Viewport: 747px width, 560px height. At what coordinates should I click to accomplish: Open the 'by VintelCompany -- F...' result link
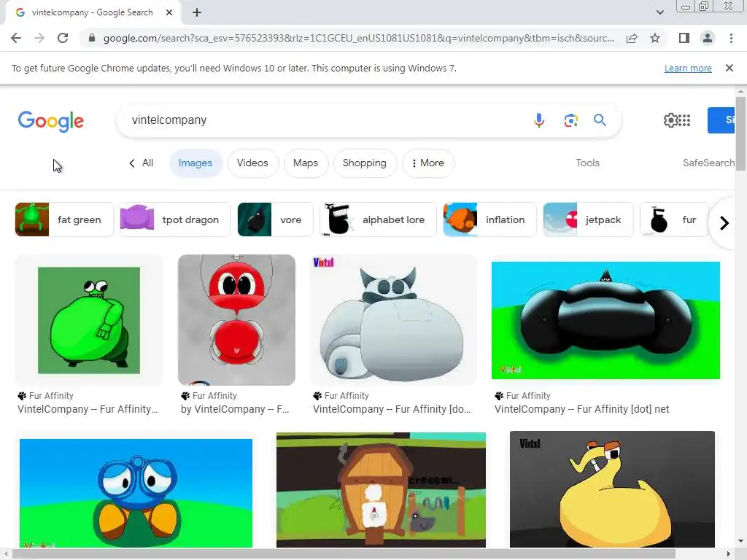pos(235,409)
